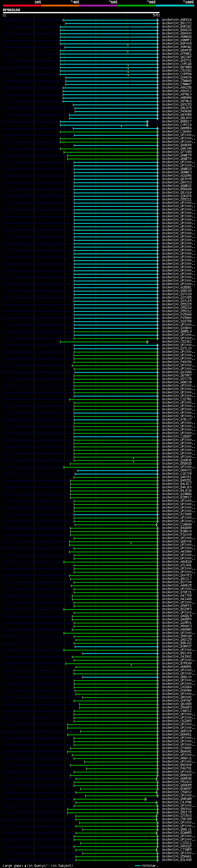This screenshot has height=868, width=197.
Task: Select the UniRef100_Q9SCM3 label
Action: 176,104
